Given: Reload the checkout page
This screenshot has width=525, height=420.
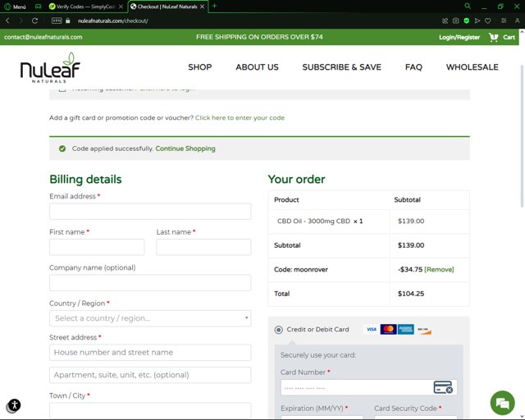Looking at the screenshot, I should (x=34, y=21).
